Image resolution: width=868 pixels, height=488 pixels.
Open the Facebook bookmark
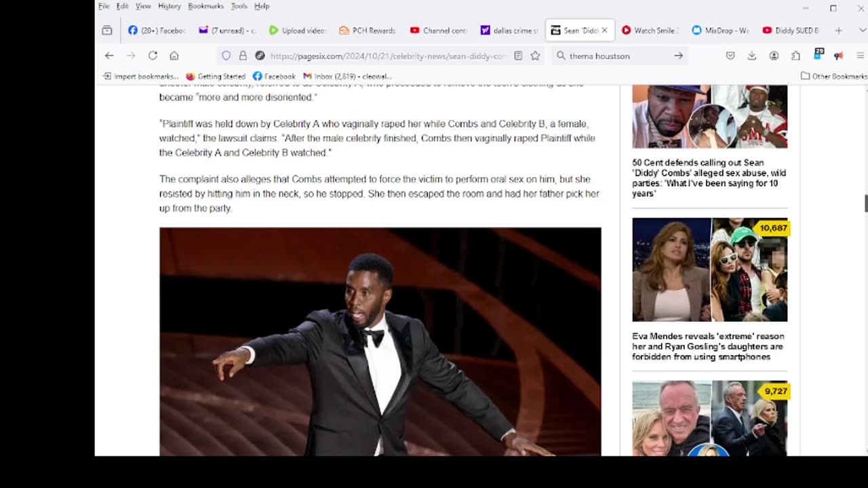[274, 76]
